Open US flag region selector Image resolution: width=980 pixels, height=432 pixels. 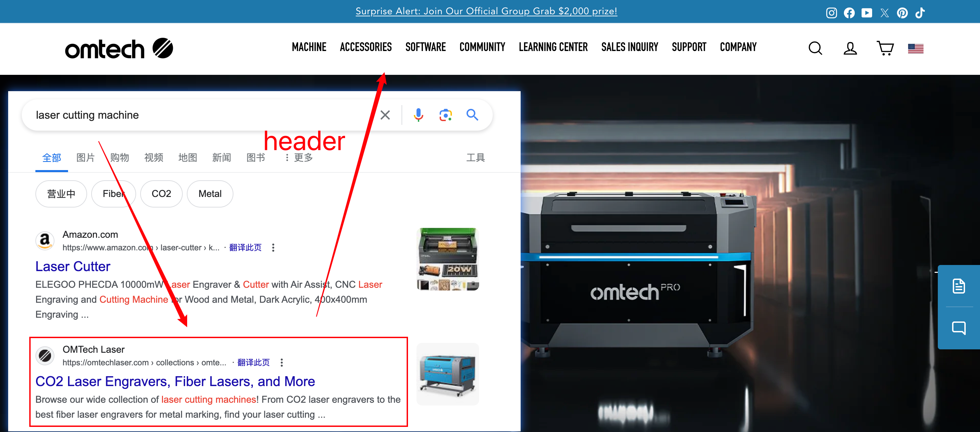[x=915, y=49]
